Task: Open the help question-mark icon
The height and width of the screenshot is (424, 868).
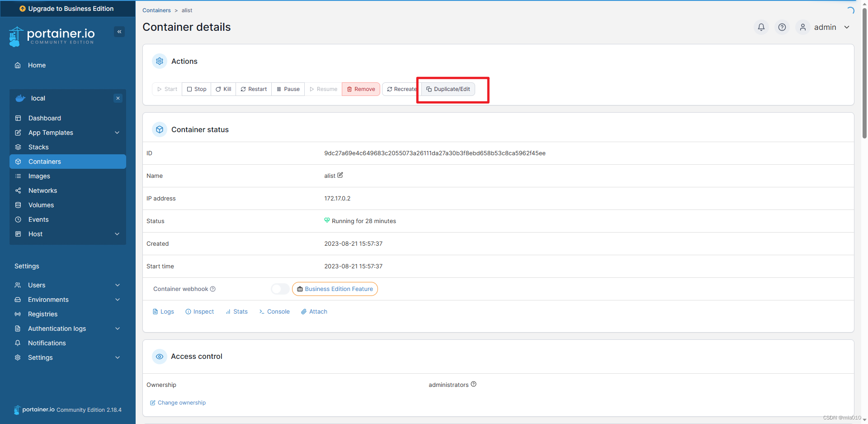Action: pyautogui.click(x=782, y=27)
